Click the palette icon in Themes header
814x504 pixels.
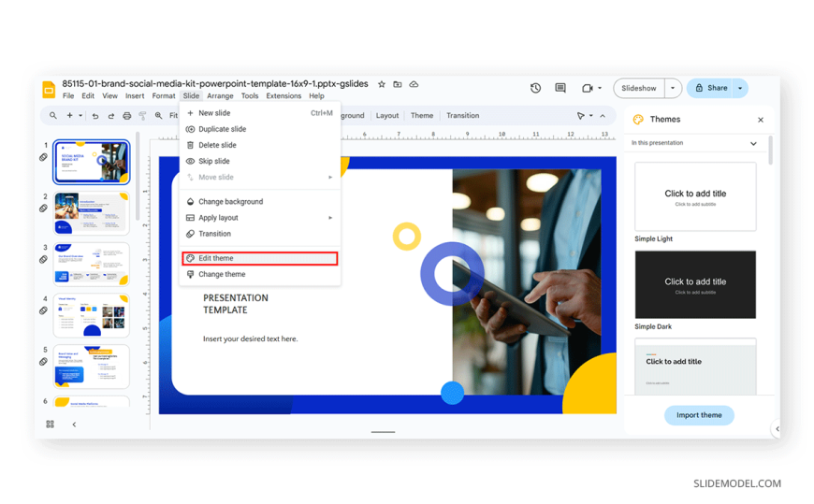[638, 120]
